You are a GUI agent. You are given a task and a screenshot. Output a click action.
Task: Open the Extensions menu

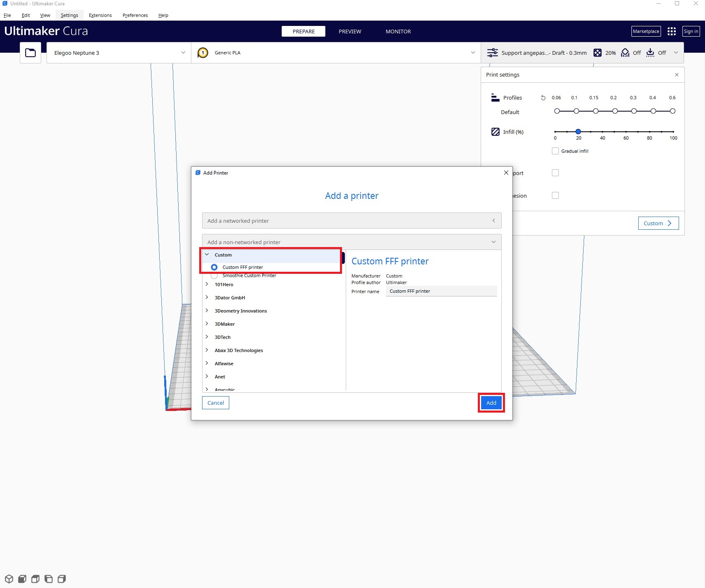click(100, 15)
